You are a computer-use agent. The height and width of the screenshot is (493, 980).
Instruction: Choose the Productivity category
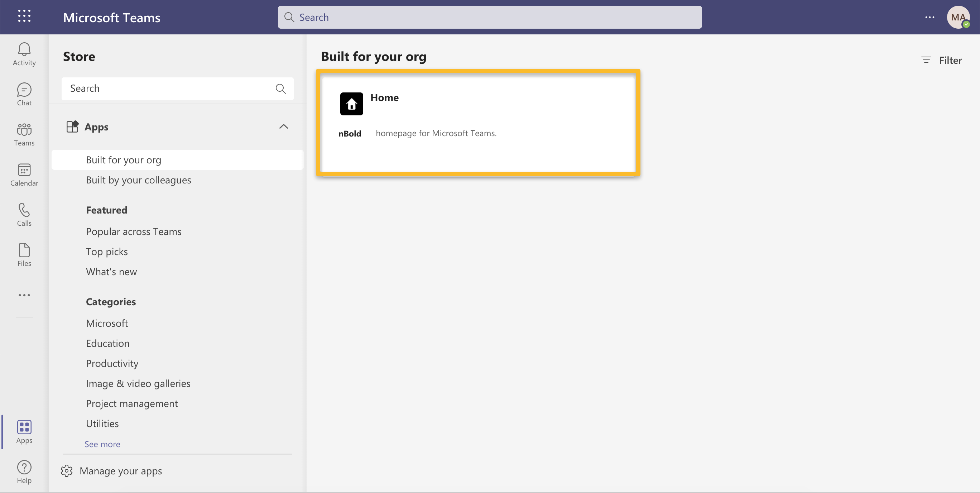click(112, 363)
